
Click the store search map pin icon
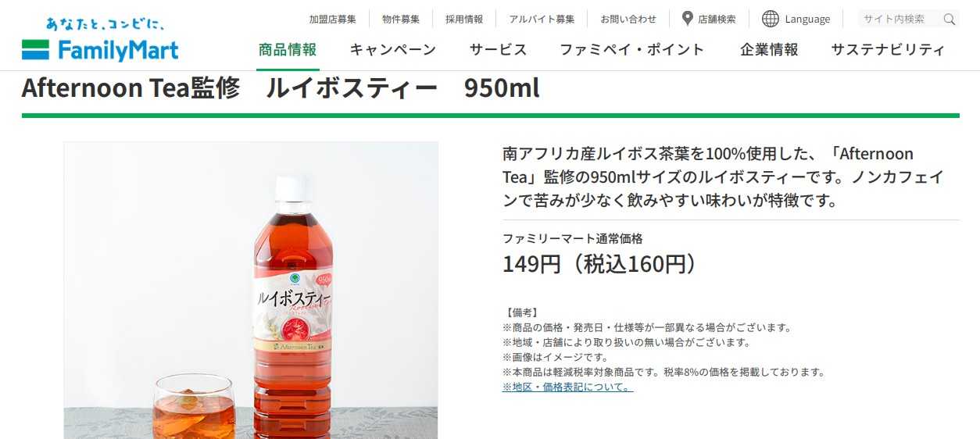click(688, 19)
